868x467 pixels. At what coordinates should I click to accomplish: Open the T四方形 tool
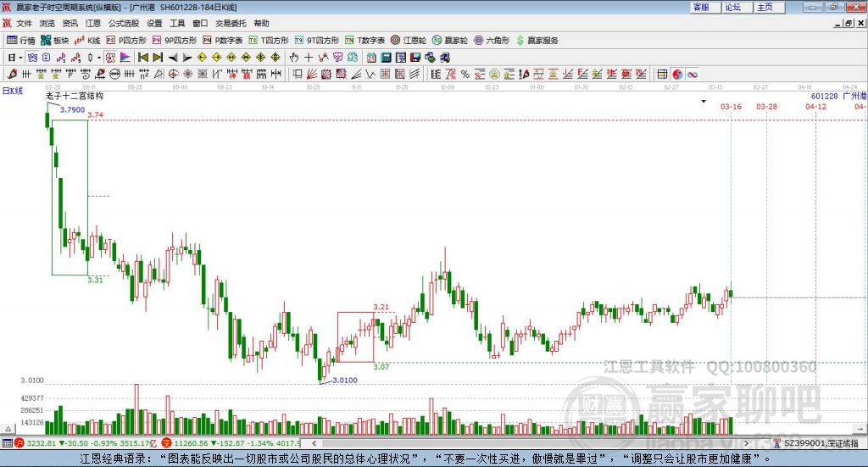point(269,41)
